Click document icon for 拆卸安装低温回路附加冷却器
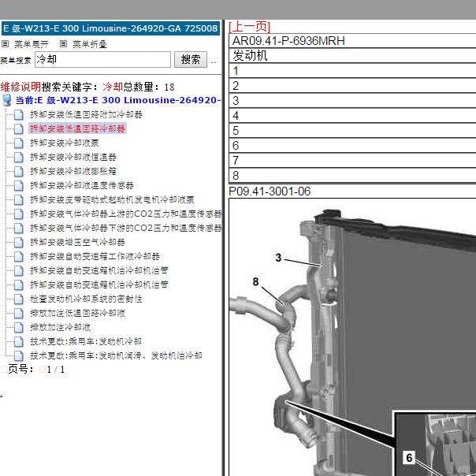The image size is (476, 476). pyautogui.click(x=19, y=115)
